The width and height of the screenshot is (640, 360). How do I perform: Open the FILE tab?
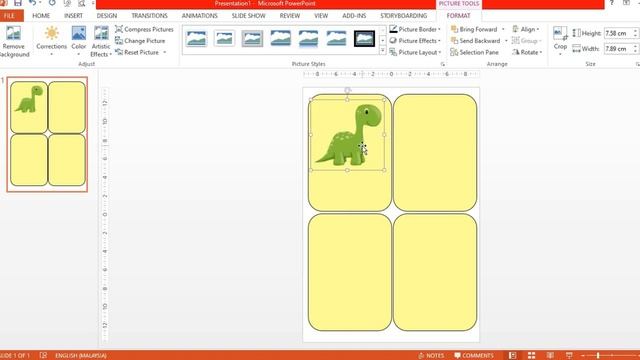[10, 16]
